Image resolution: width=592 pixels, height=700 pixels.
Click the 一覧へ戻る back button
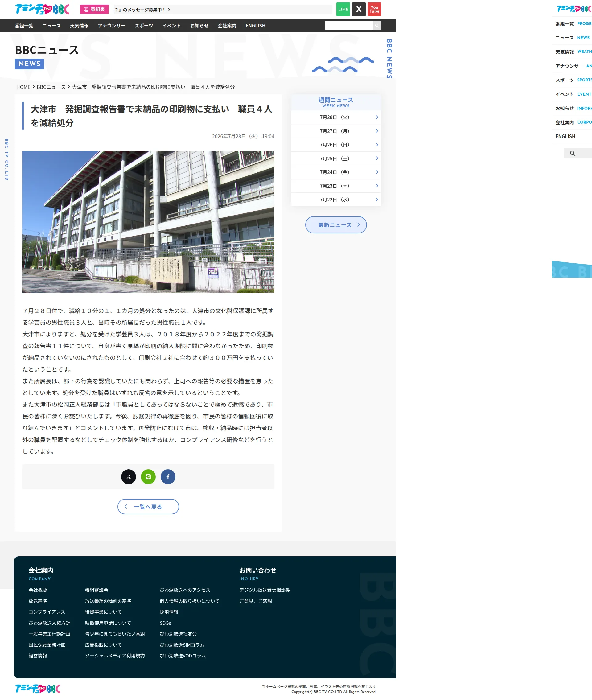tap(148, 506)
